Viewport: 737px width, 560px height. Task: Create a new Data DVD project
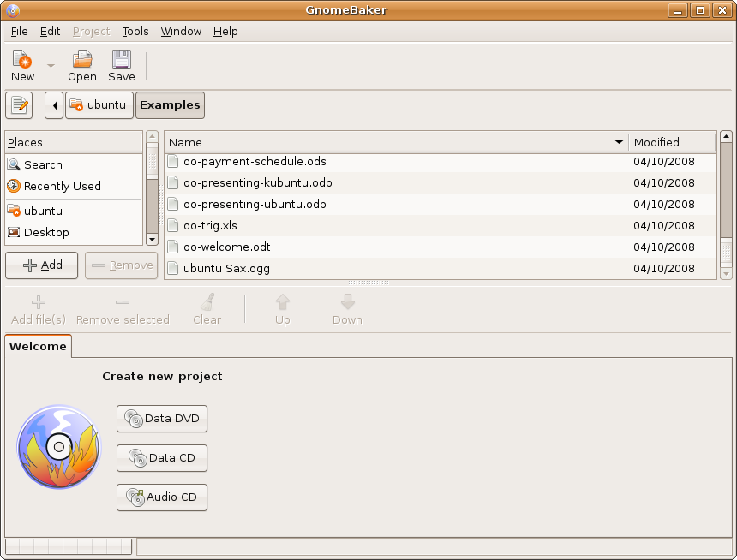(162, 419)
